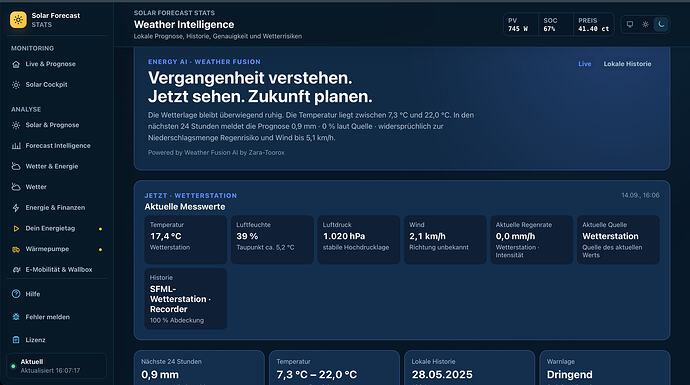The height and width of the screenshot is (385, 690).
Task: Click the Aktuelle Quelle Wetterstation card
Action: [618, 240]
